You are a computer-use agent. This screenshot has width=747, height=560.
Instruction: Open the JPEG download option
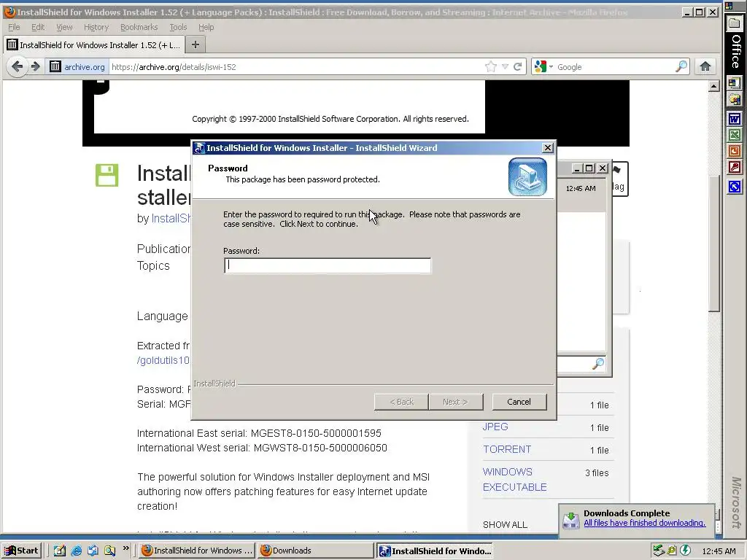pos(495,427)
